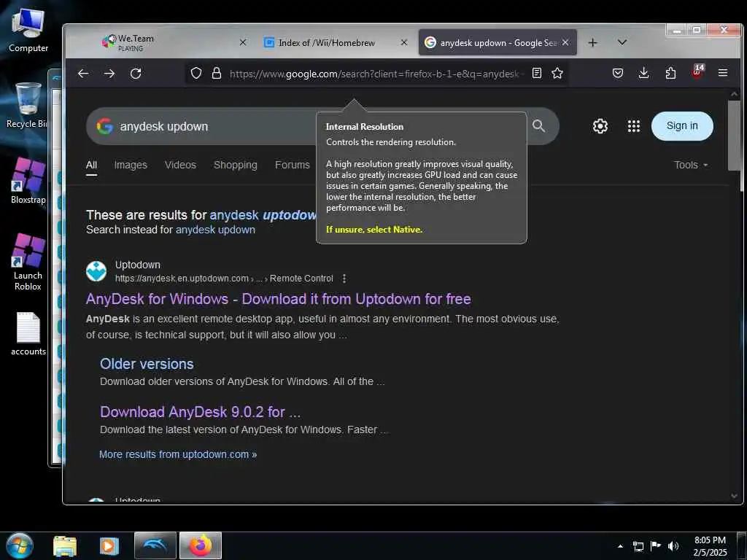Click the scrollbar down arrow

click(734, 496)
